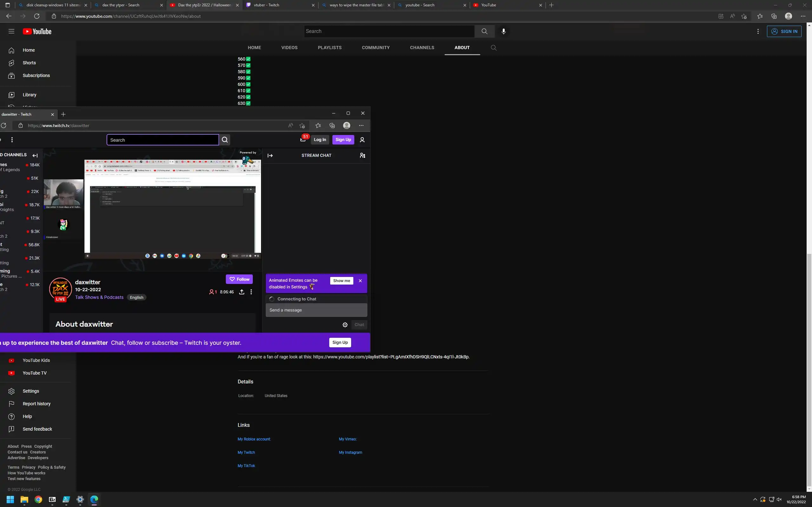The height and width of the screenshot is (507, 812).
Task: Click the YouTube voice search microphone icon
Action: (x=503, y=31)
